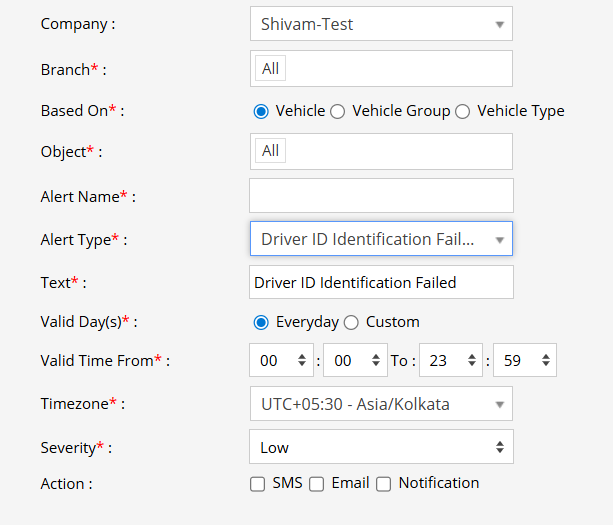The image size is (613, 525).
Task: Enable the SMS action checkbox
Action: pyautogui.click(x=258, y=484)
